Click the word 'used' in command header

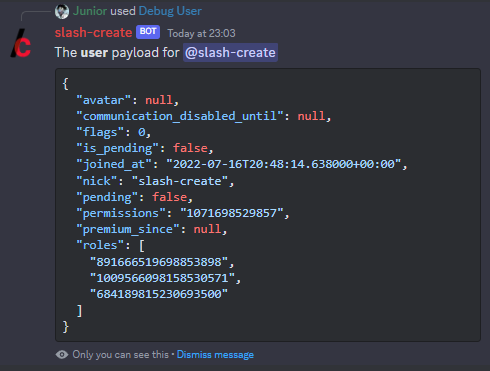point(123,11)
